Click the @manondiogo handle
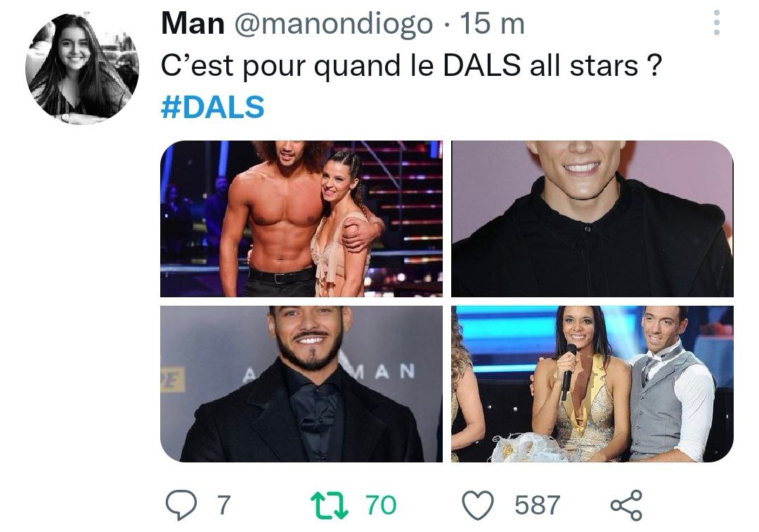 tap(334, 24)
